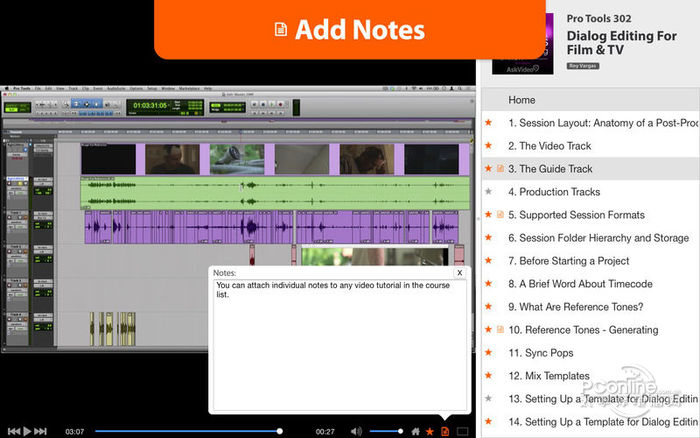Click the Dialog Editing For Film & TV title
700x438 pixels.
621,43
